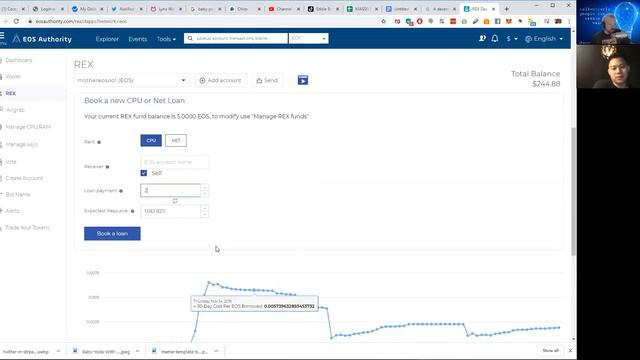Click the Loan payment input field
The image size is (640, 360).
171,191
